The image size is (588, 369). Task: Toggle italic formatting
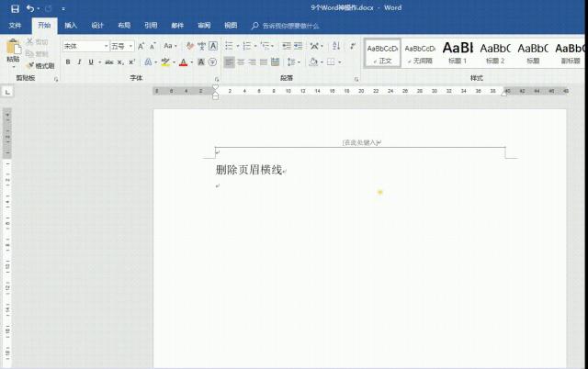pyautogui.click(x=79, y=62)
